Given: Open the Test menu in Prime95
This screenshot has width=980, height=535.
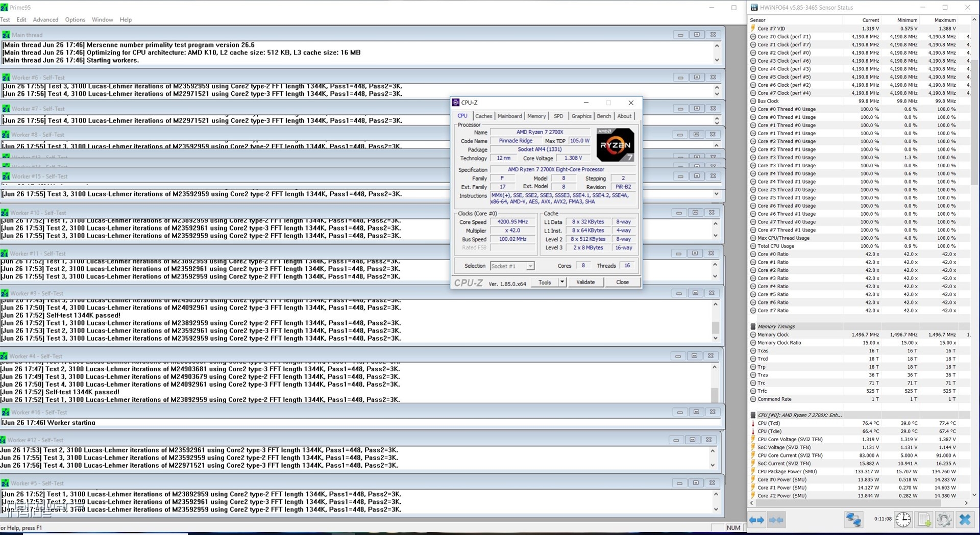Looking at the screenshot, I should [5, 19].
